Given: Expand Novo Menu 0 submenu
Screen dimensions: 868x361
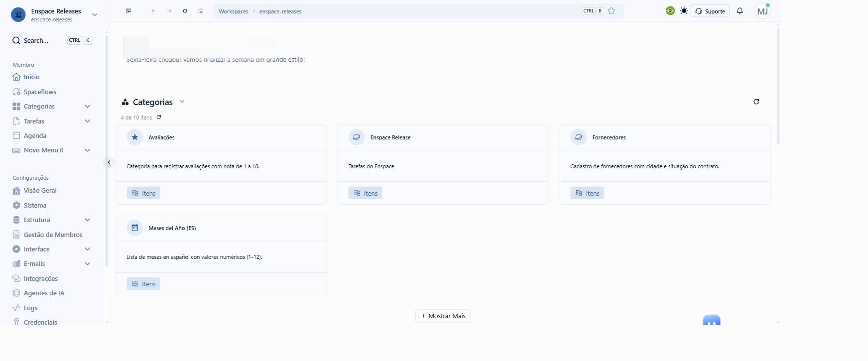Looking at the screenshot, I should tap(88, 150).
